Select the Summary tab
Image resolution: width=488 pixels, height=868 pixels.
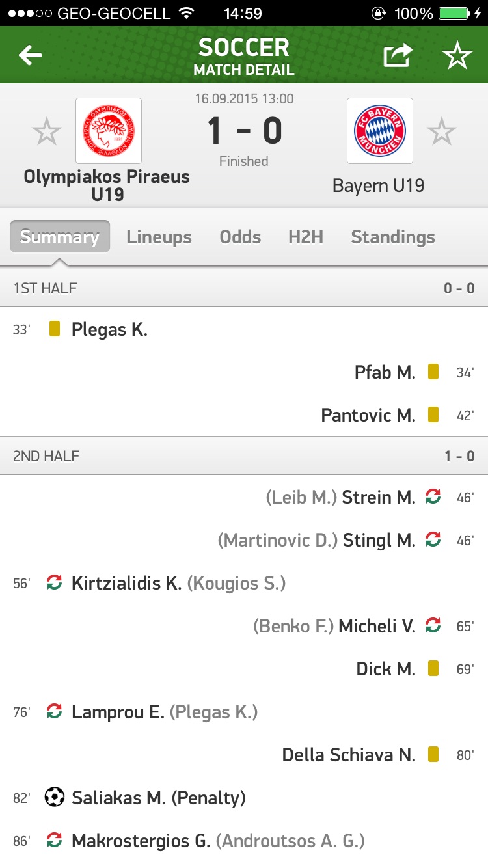click(60, 237)
